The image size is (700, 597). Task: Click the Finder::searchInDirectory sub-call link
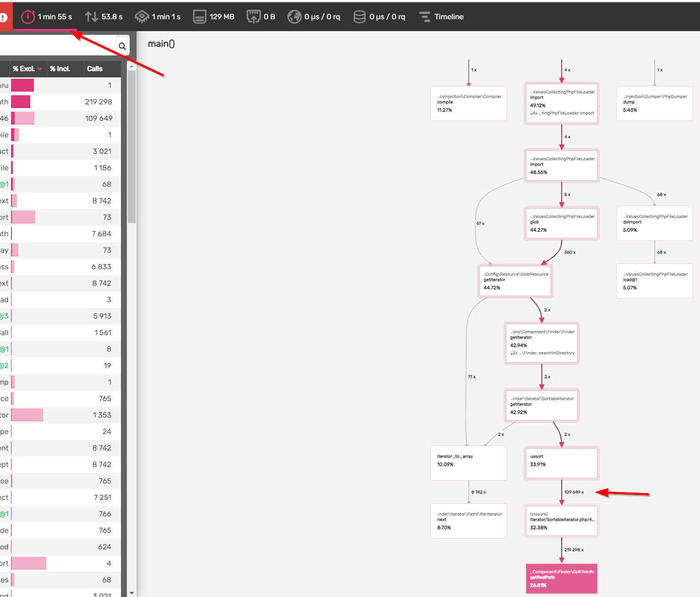[542, 353]
